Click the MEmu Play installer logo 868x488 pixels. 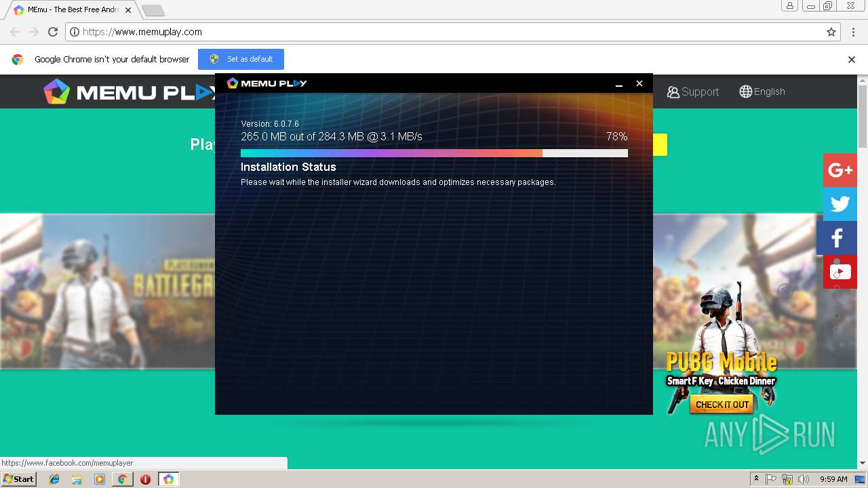tap(267, 83)
